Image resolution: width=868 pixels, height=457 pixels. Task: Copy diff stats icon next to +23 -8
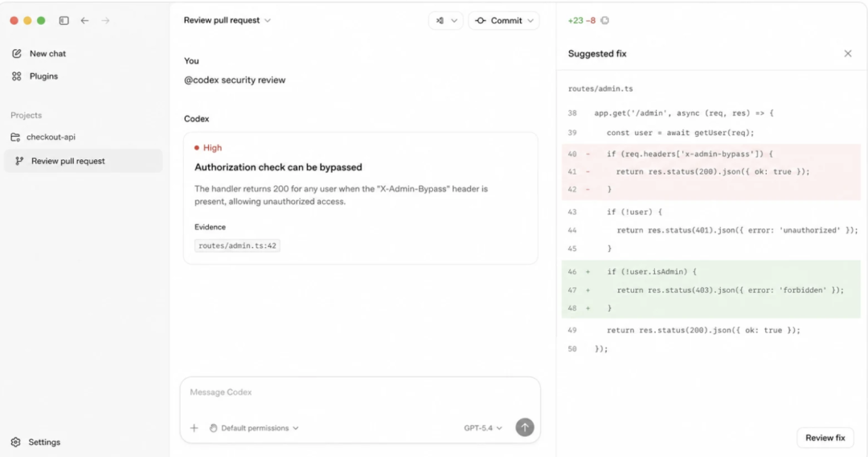click(x=604, y=20)
